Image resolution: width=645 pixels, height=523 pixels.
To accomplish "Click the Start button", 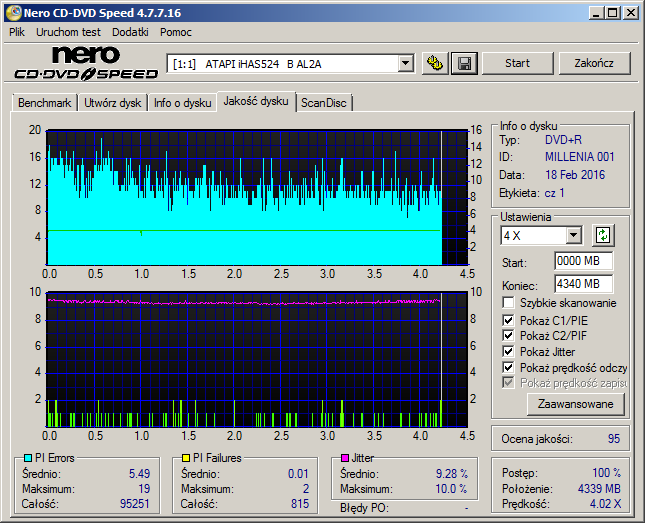I will tap(517, 63).
